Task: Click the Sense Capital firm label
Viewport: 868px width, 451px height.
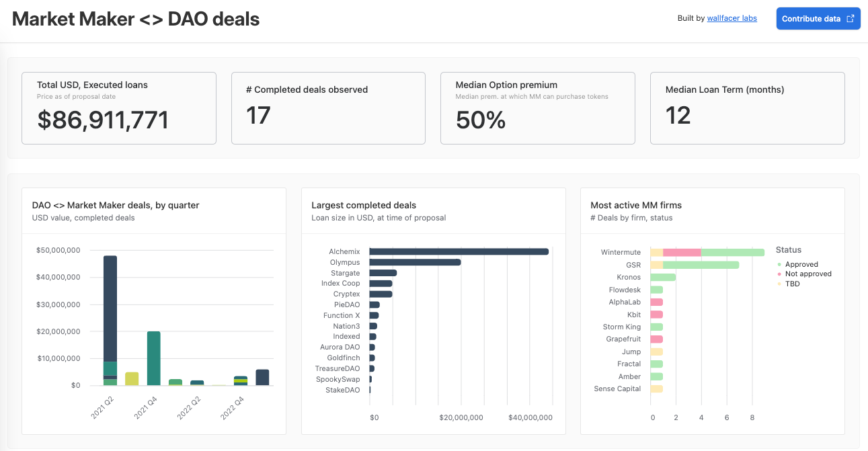Action: (x=617, y=388)
